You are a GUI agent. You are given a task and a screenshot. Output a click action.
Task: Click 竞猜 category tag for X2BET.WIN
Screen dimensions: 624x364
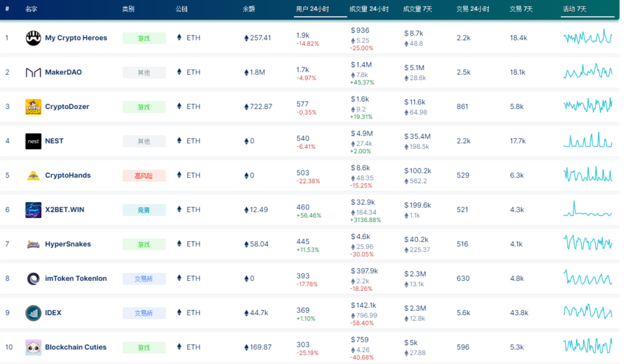[x=144, y=210]
